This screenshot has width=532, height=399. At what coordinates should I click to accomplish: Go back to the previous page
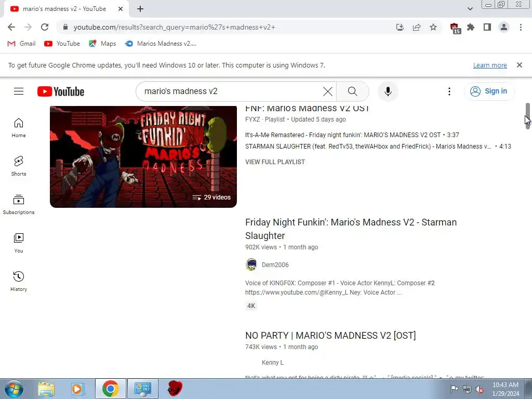point(11,27)
